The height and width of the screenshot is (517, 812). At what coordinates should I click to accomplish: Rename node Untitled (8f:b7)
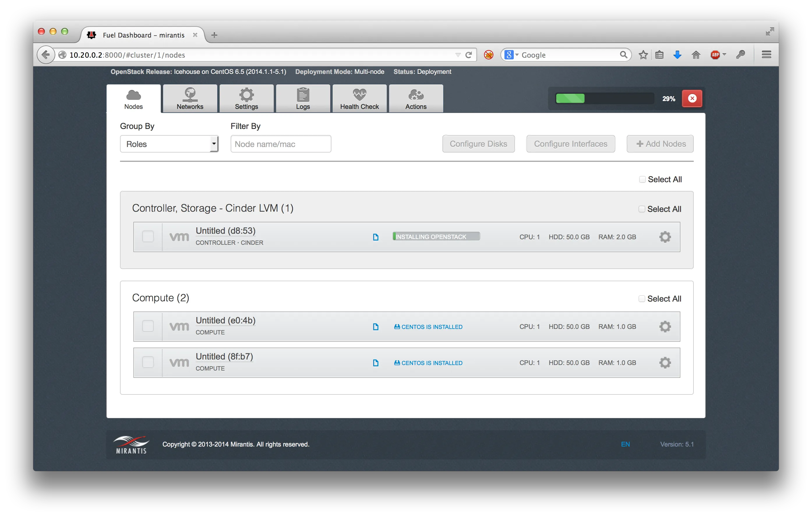coord(224,357)
